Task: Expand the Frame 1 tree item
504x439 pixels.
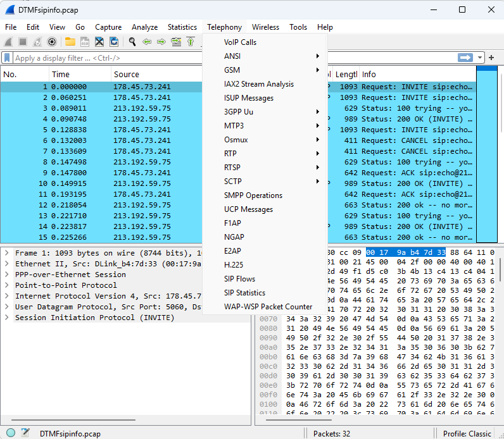Action: tap(6, 253)
